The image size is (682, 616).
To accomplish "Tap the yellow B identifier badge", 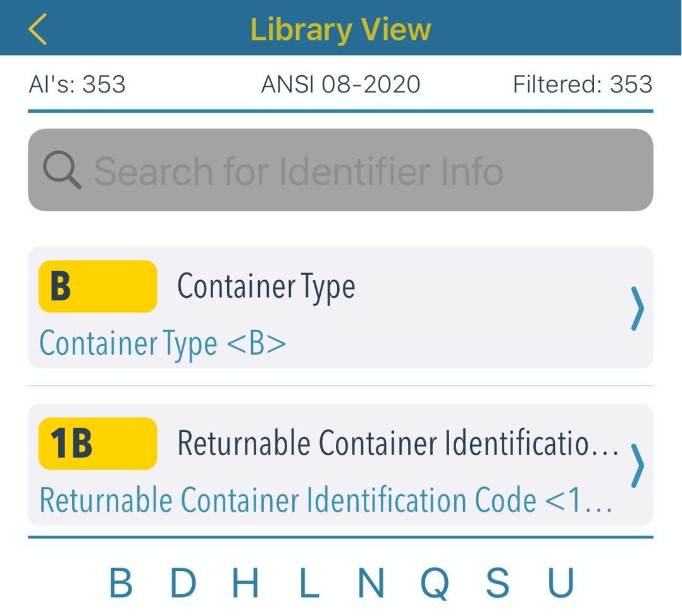I will point(98,286).
